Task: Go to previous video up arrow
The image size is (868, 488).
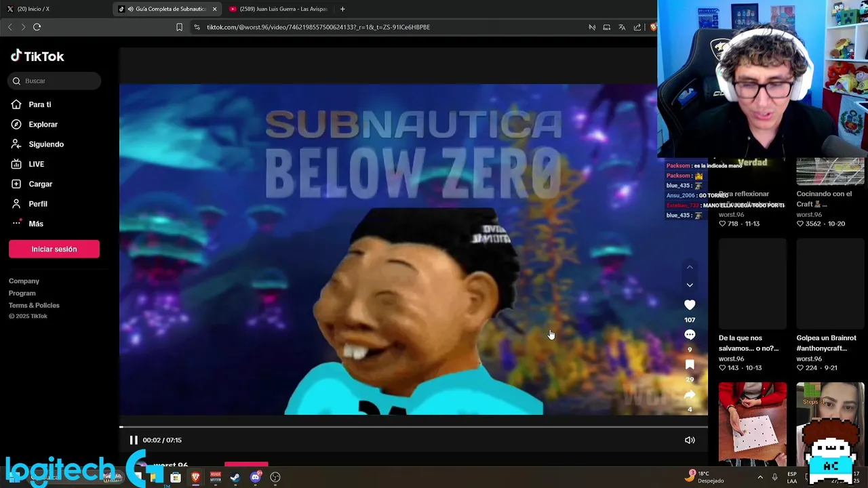Action: pyautogui.click(x=690, y=267)
